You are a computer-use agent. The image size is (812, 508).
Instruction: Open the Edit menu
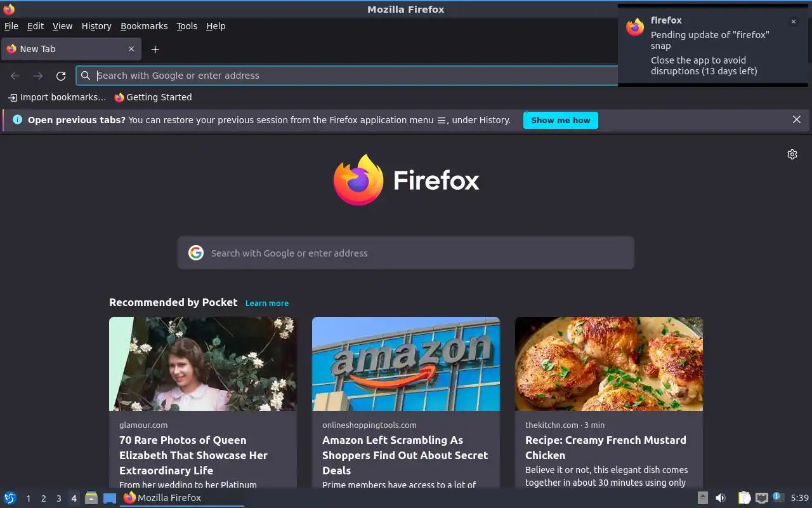tap(36, 26)
